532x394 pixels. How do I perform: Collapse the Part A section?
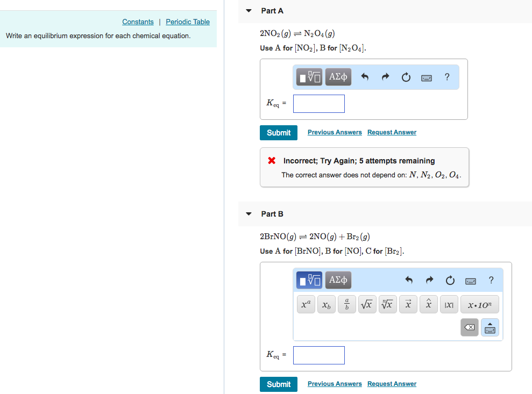click(248, 10)
